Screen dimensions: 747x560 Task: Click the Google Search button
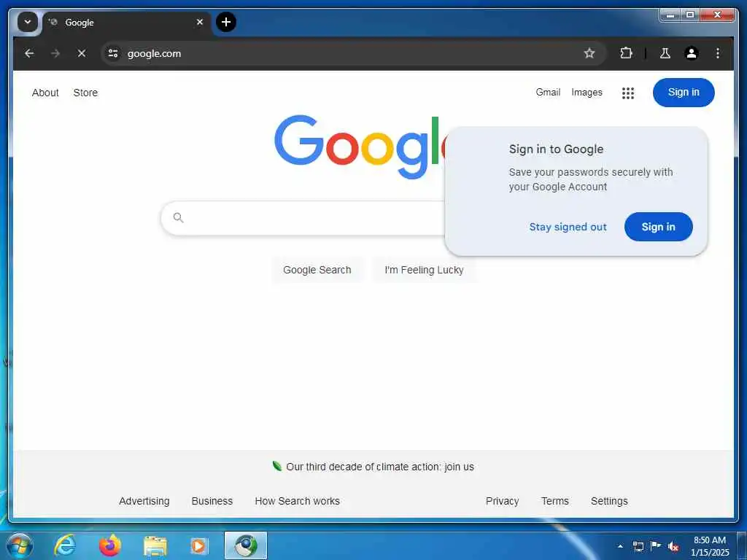[x=317, y=270]
